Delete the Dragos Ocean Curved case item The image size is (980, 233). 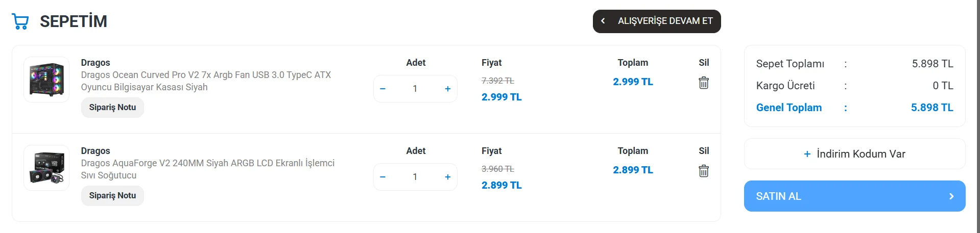704,83
